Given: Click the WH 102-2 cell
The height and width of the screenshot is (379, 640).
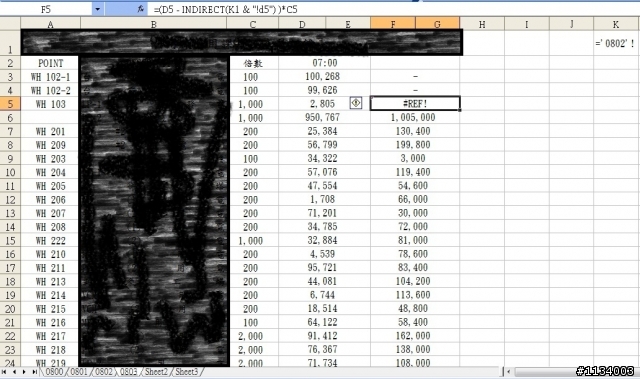Looking at the screenshot, I should [51, 90].
